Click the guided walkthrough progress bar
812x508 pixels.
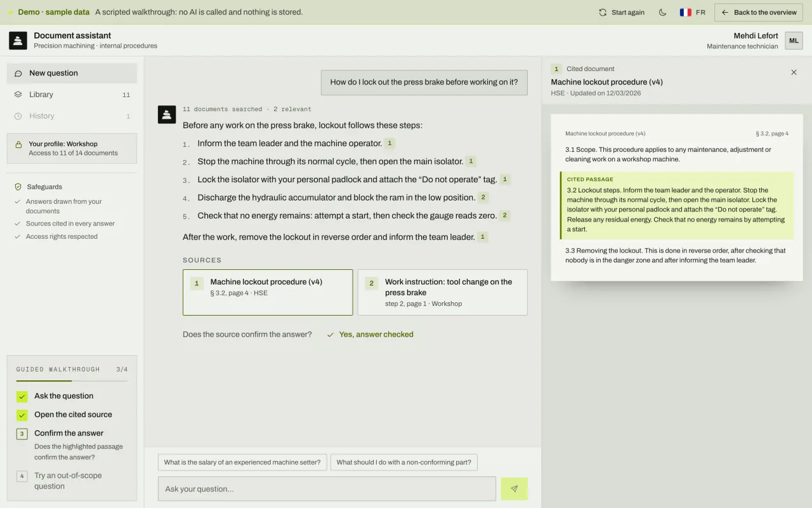[72, 381]
